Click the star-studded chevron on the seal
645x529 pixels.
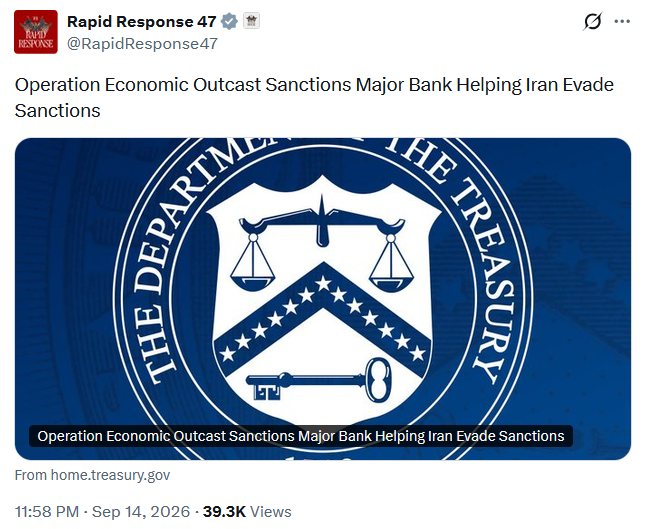(x=323, y=319)
